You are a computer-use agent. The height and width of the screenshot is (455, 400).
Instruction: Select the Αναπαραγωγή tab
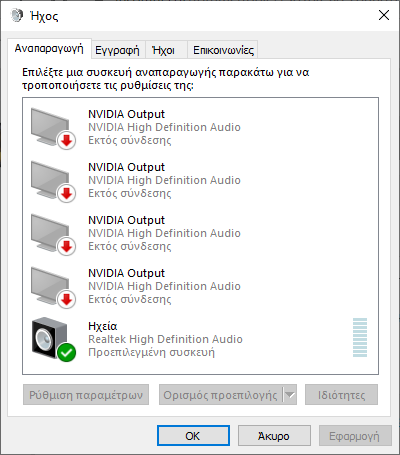(49, 49)
